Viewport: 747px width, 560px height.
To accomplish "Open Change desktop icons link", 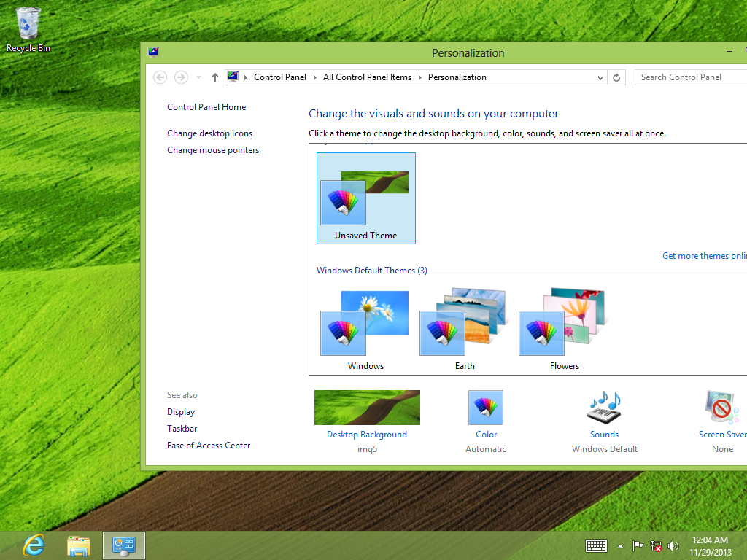I will click(x=209, y=133).
